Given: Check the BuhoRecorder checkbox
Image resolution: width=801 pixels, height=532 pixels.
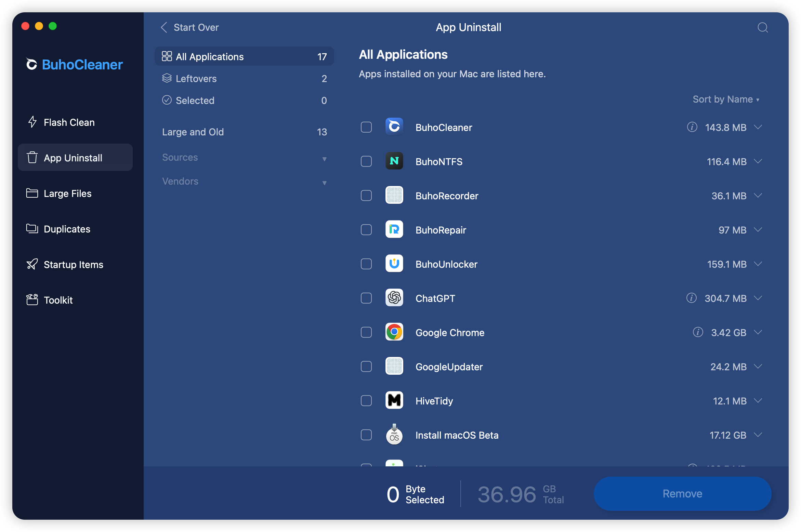Looking at the screenshot, I should (x=366, y=196).
